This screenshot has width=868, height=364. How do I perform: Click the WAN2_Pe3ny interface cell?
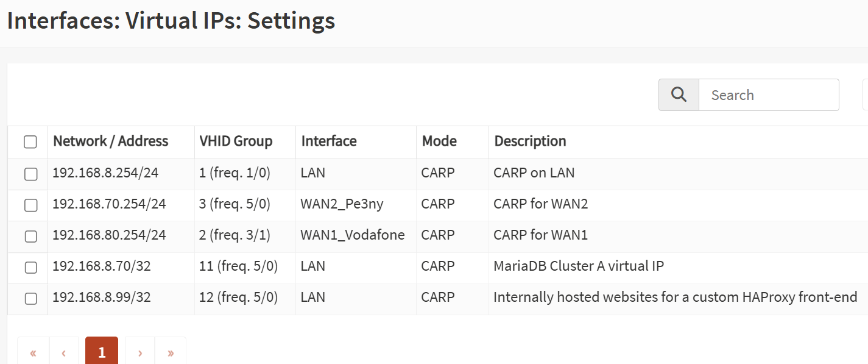tap(342, 204)
